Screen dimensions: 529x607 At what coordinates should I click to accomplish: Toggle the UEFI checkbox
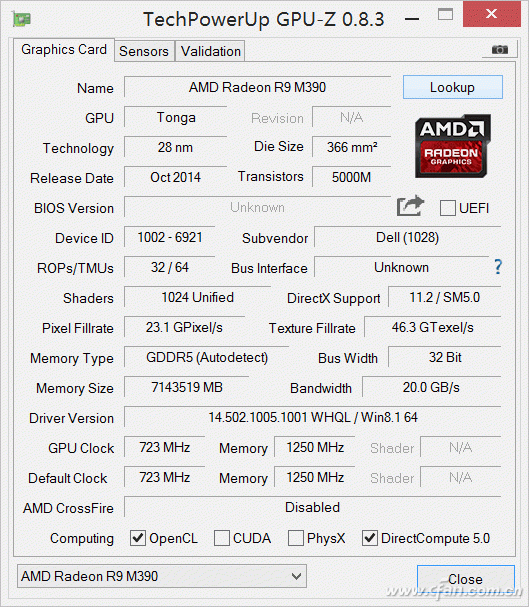point(447,208)
